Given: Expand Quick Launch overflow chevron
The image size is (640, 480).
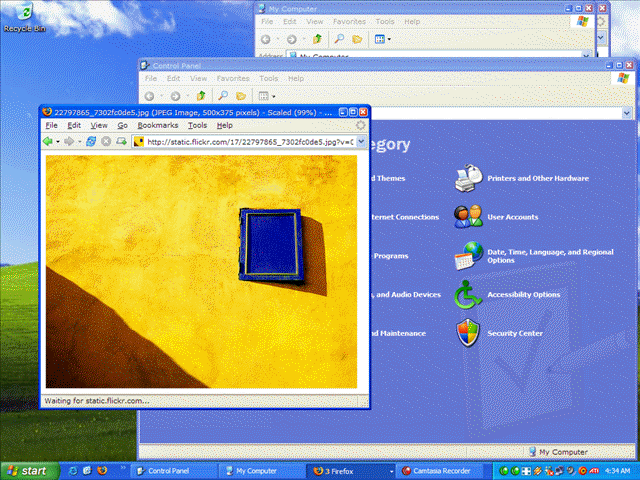Looking at the screenshot, I should click(123, 468).
